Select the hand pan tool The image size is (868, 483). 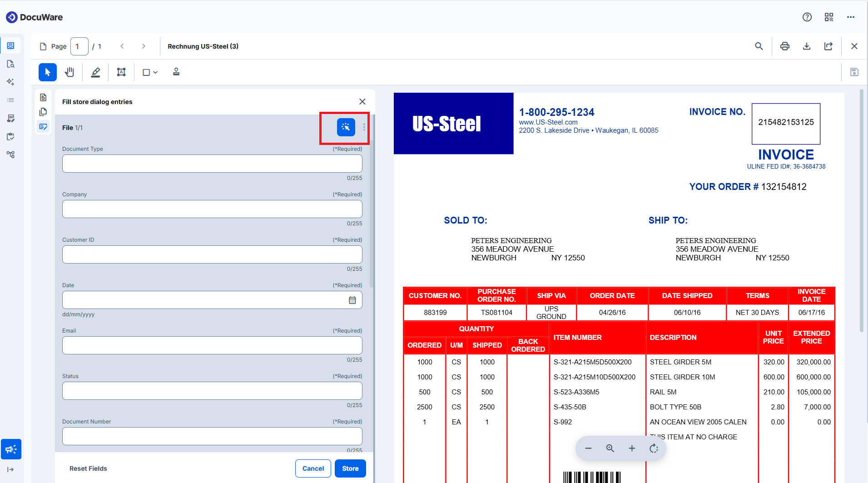[x=69, y=72]
